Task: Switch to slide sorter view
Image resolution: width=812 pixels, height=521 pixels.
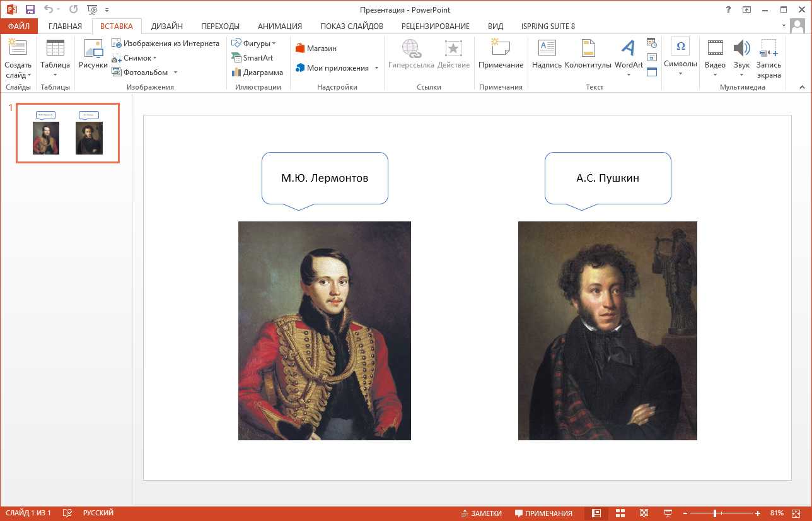Action: coord(620,513)
